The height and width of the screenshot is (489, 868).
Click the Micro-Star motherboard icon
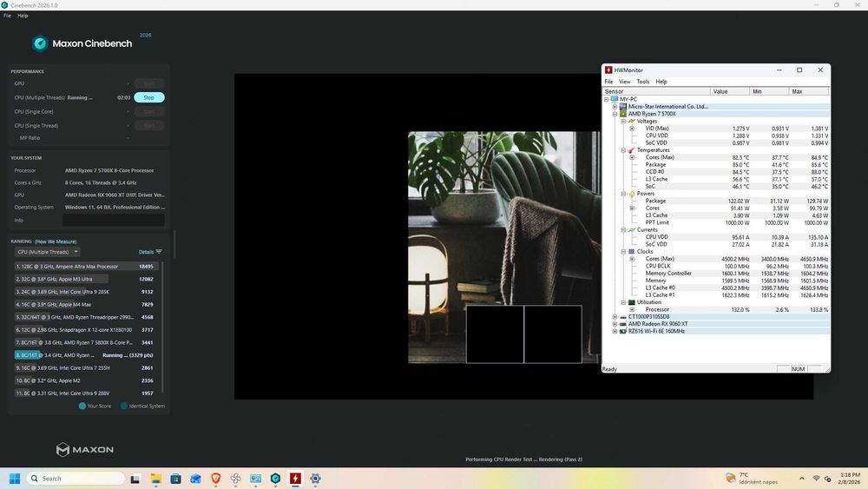[622, 106]
